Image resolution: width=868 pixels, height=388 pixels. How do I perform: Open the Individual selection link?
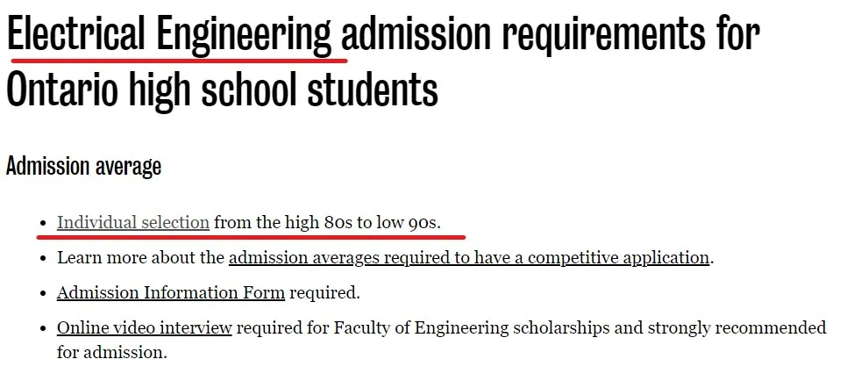tap(133, 223)
